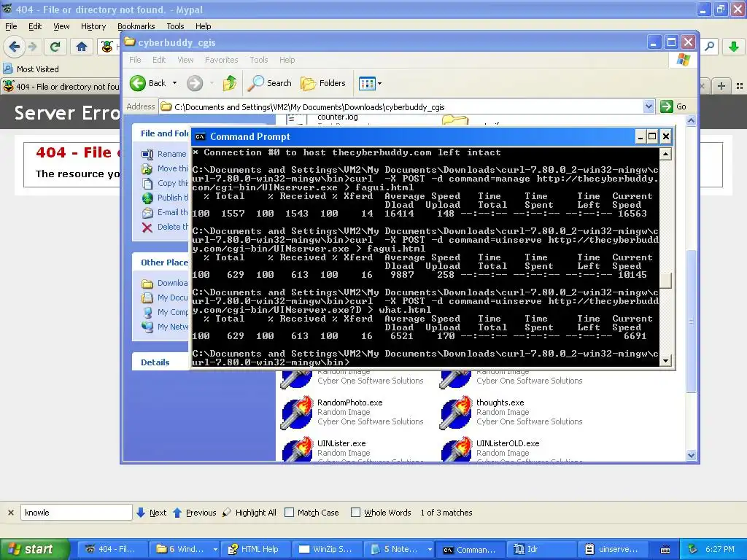
Task: Open grouped Notepad taskbar button
Action: [399, 549]
